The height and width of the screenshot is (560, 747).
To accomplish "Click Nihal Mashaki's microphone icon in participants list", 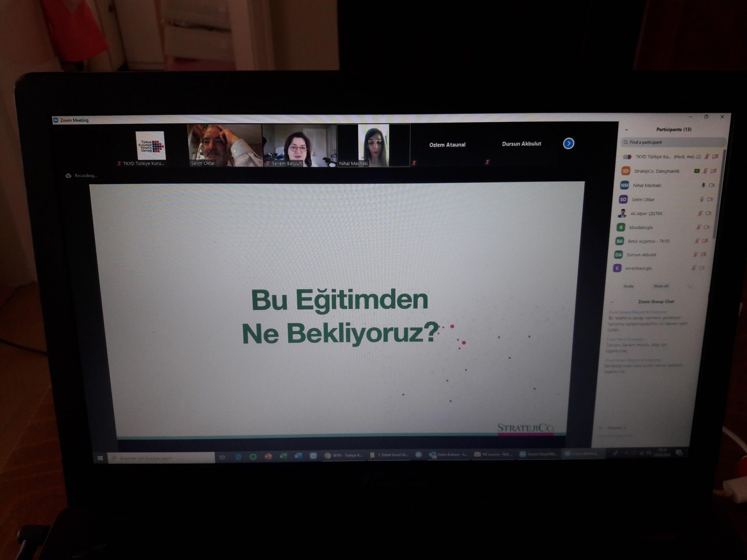I will tap(703, 185).
